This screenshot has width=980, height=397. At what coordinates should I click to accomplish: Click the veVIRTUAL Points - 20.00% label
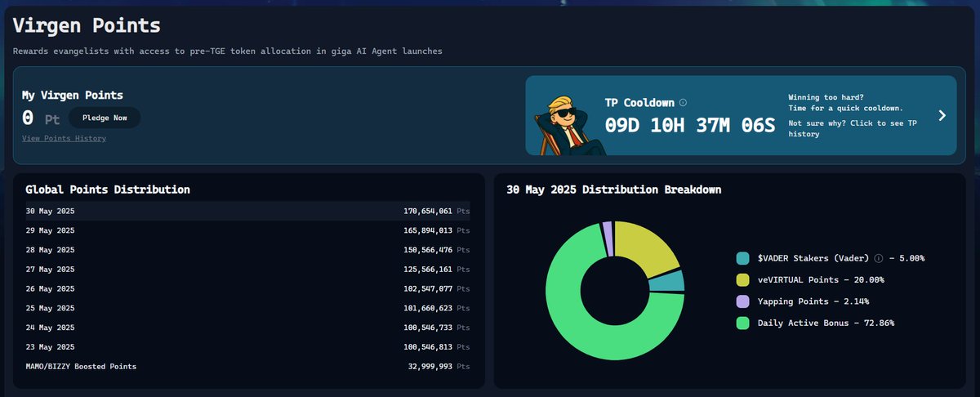tap(822, 279)
